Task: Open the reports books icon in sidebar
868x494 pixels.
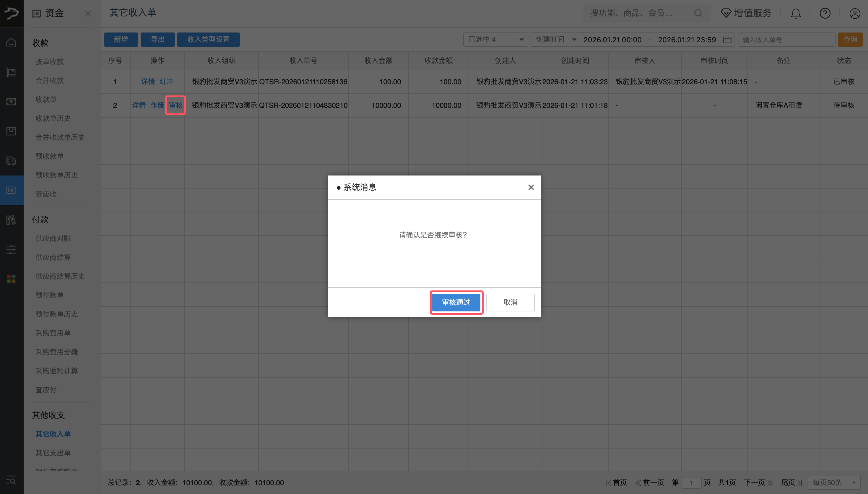Action: pyautogui.click(x=11, y=220)
